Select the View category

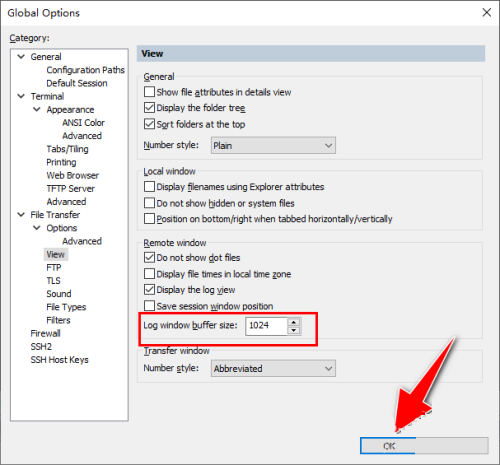tap(56, 254)
